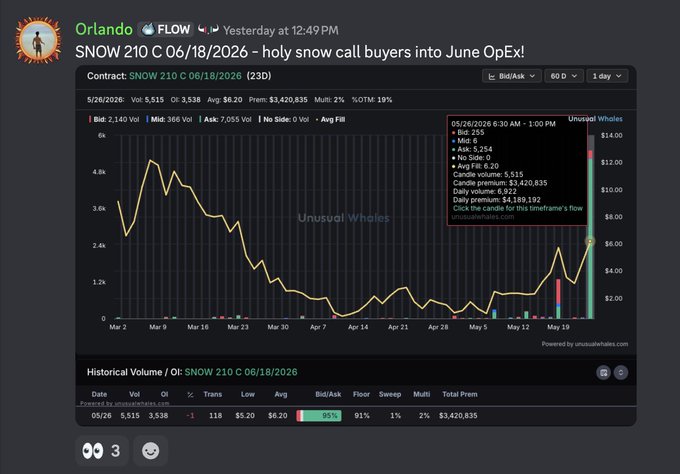Sort by the Trans column header

point(212,394)
